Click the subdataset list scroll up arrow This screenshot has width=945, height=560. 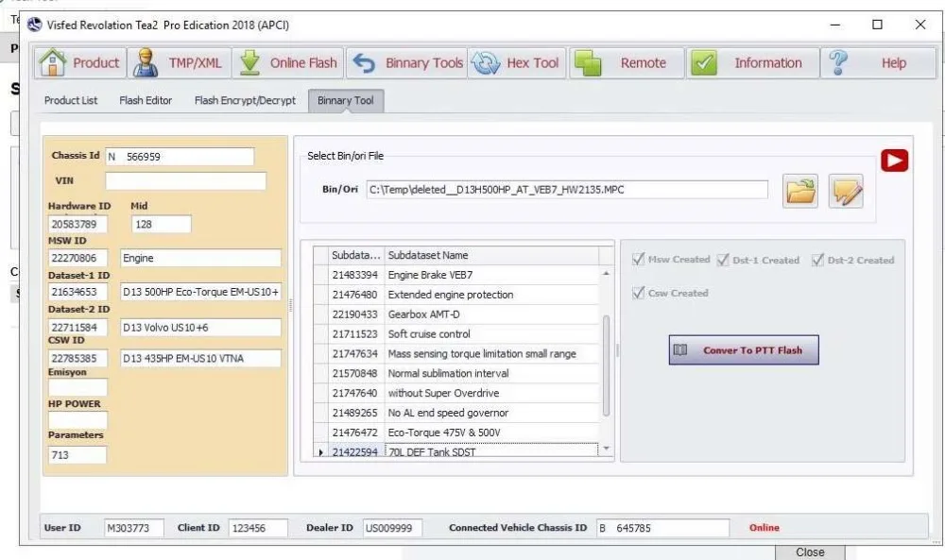pyautogui.click(x=606, y=273)
